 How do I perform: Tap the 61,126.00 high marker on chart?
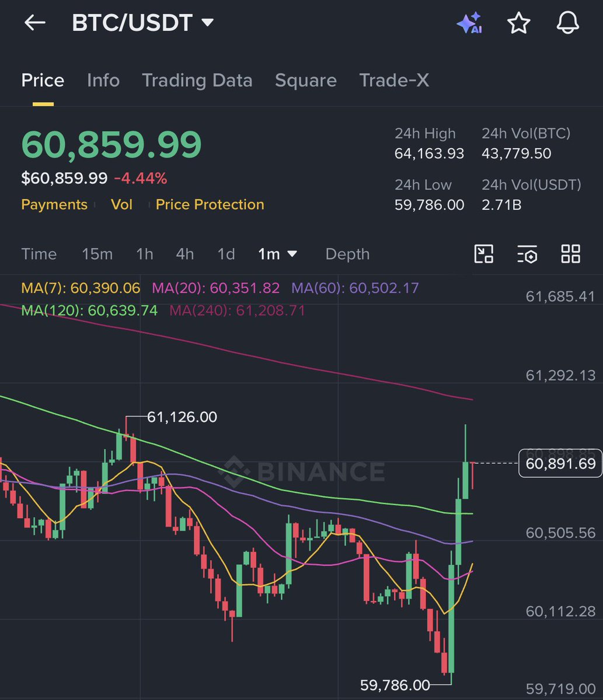(x=182, y=417)
